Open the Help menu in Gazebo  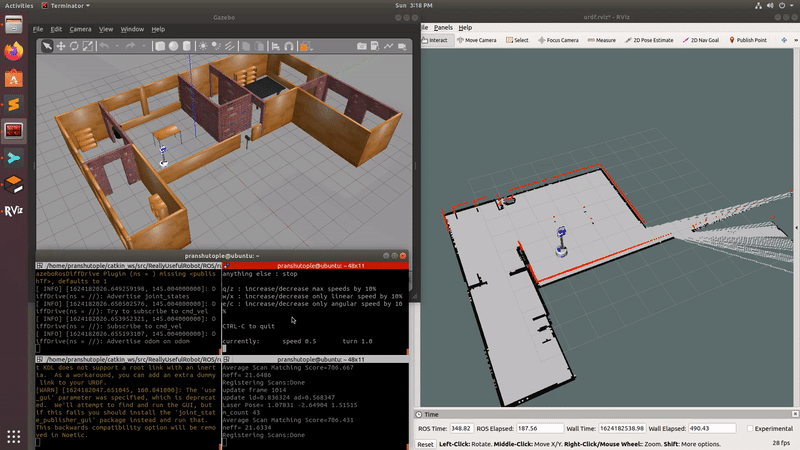(158, 29)
